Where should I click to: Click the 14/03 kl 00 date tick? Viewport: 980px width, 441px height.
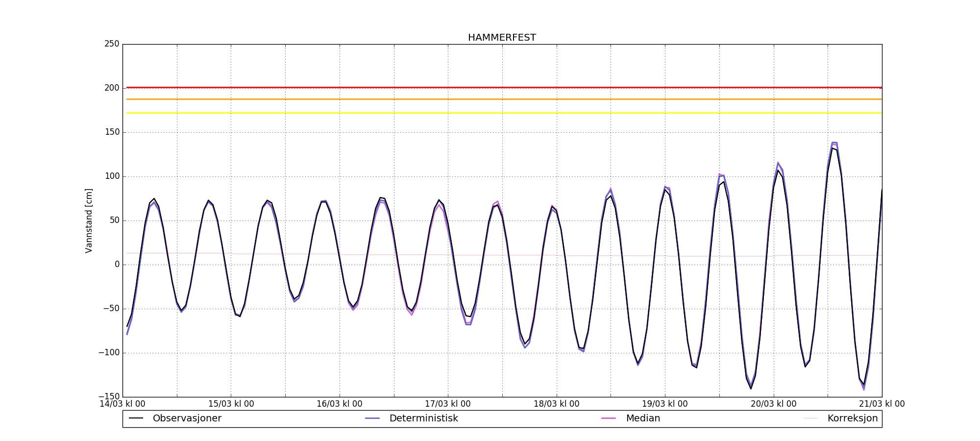(x=122, y=404)
